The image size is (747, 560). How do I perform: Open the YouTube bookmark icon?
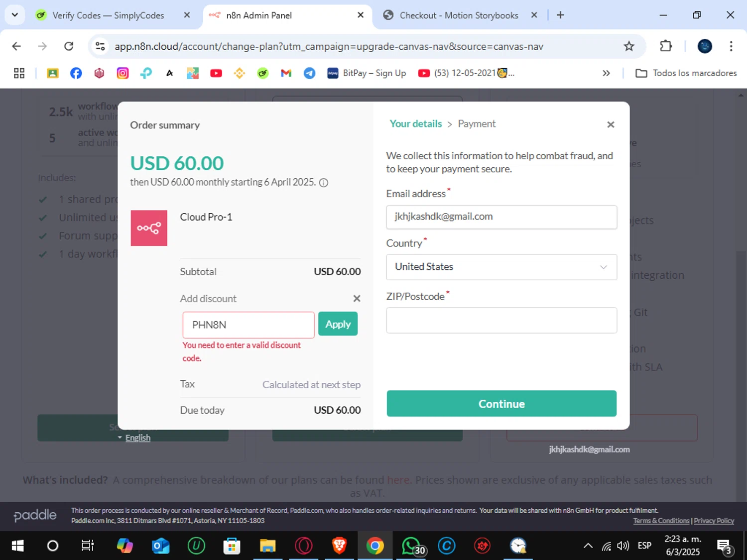pos(216,73)
